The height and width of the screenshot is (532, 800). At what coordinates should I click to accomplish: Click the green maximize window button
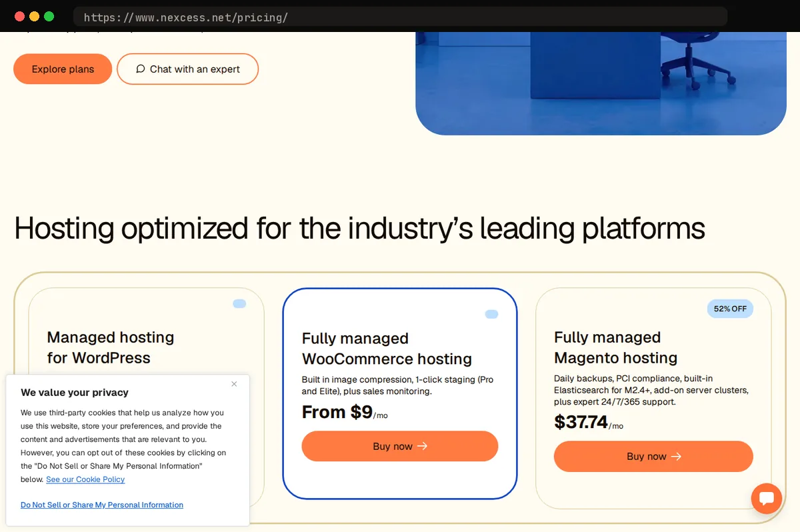pos(49,17)
